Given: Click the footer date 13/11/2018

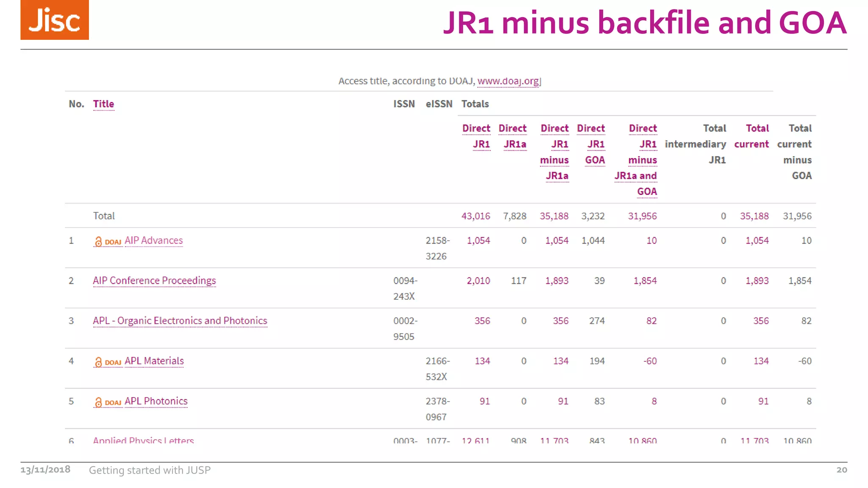Looking at the screenshot, I should pyautogui.click(x=45, y=469).
